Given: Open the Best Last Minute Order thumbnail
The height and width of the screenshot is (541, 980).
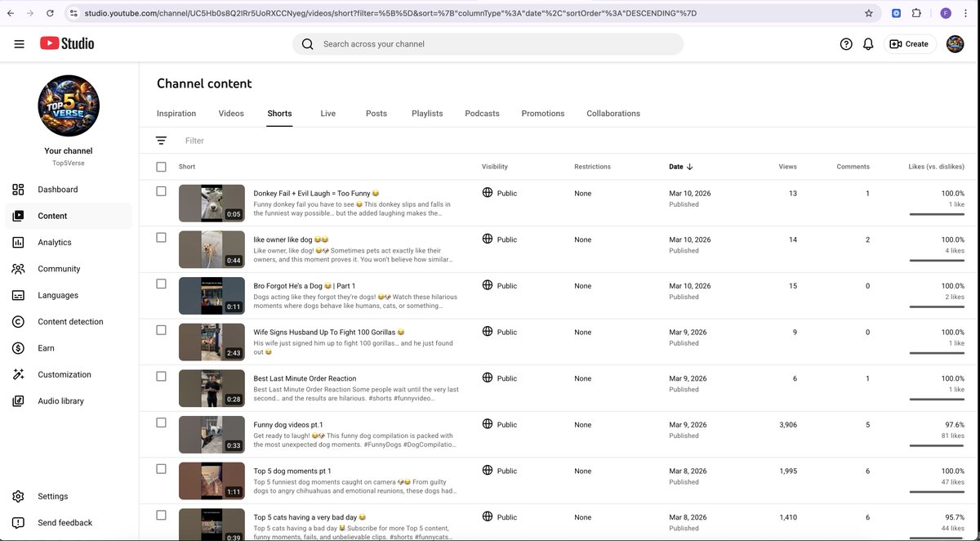Looking at the screenshot, I should click(x=212, y=388).
